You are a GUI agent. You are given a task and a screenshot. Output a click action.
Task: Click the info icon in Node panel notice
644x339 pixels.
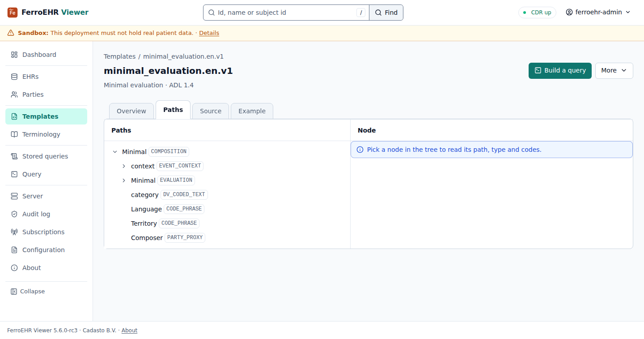coord(360,150)
